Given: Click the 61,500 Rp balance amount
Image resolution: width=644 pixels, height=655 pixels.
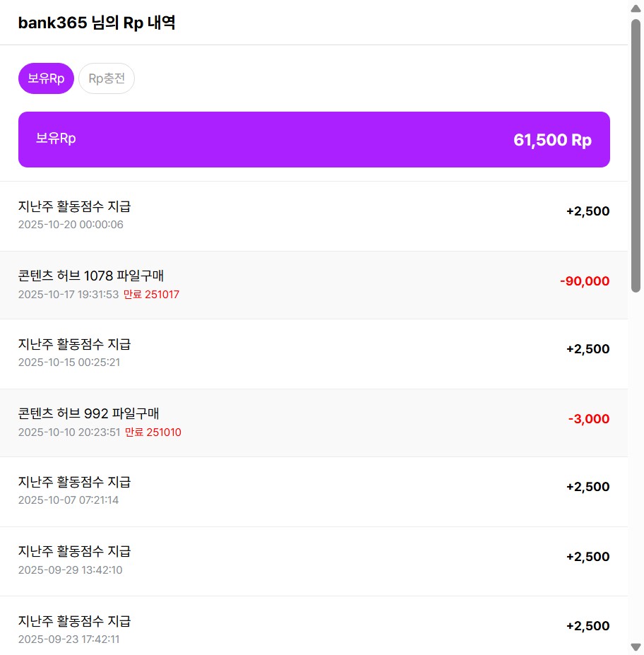Looking at the screenshot, I should tap(552, 140).
